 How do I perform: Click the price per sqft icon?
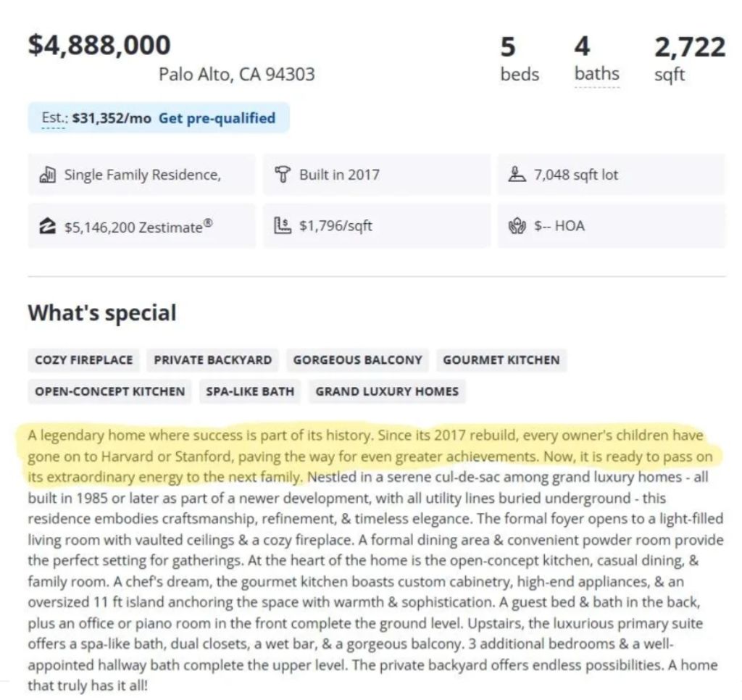(283, 226)
